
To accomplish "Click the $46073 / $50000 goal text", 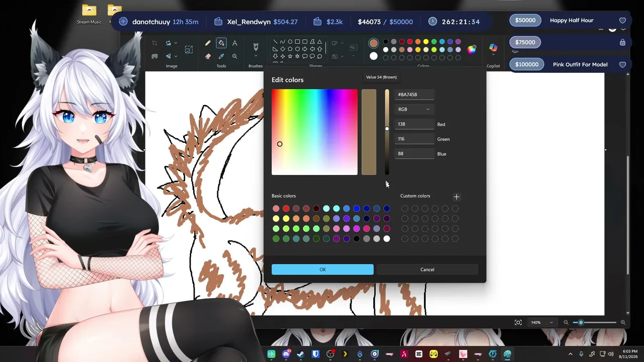I will (385, 22).
